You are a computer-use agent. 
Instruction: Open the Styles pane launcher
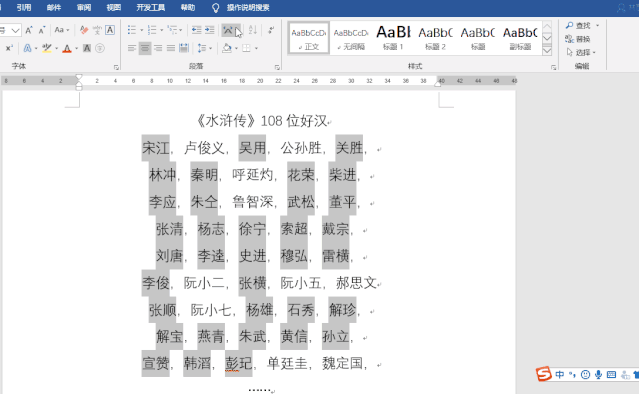pyautogui.click(x=553, y=67)
